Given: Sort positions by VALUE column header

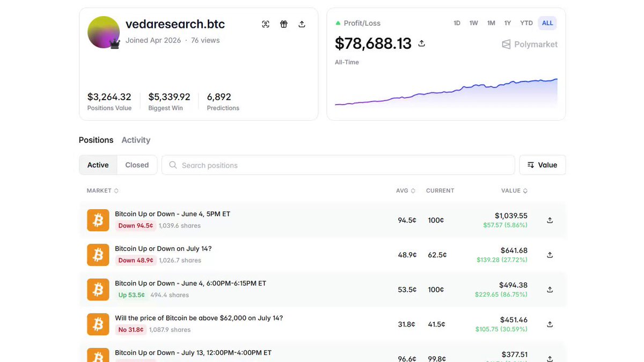Looking at the screenshot, I should pyautogui.click(x=514, y=190).
